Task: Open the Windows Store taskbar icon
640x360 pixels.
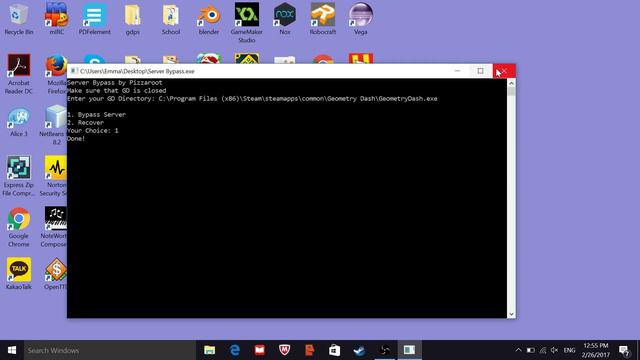Action: pyautogui.click(x=334, y=350)
